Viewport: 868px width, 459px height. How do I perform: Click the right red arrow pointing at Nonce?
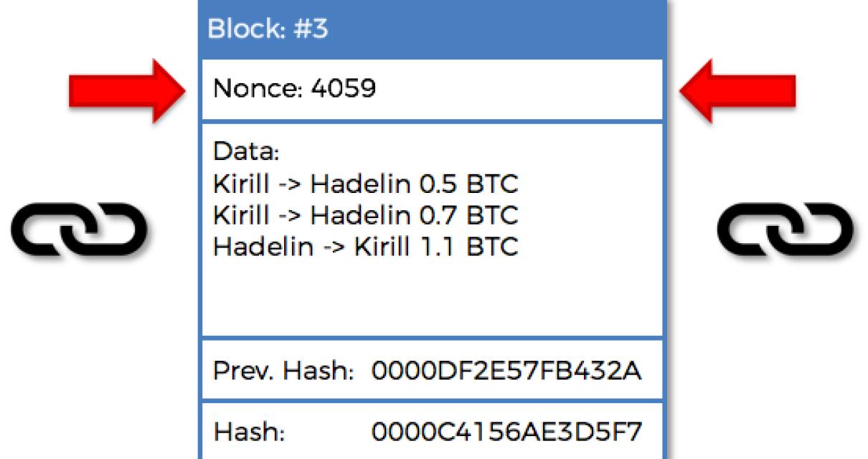737,90
